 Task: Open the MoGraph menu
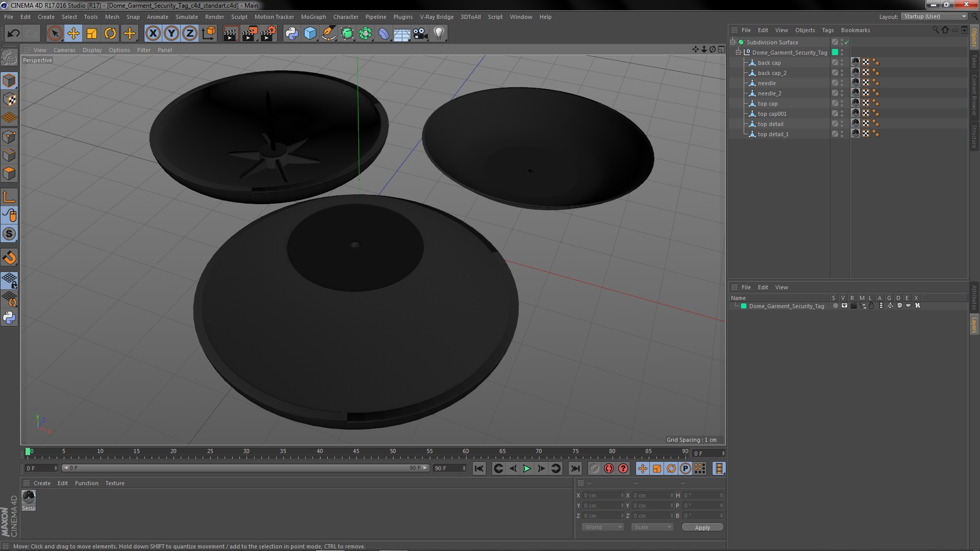[x=313, y=17]
